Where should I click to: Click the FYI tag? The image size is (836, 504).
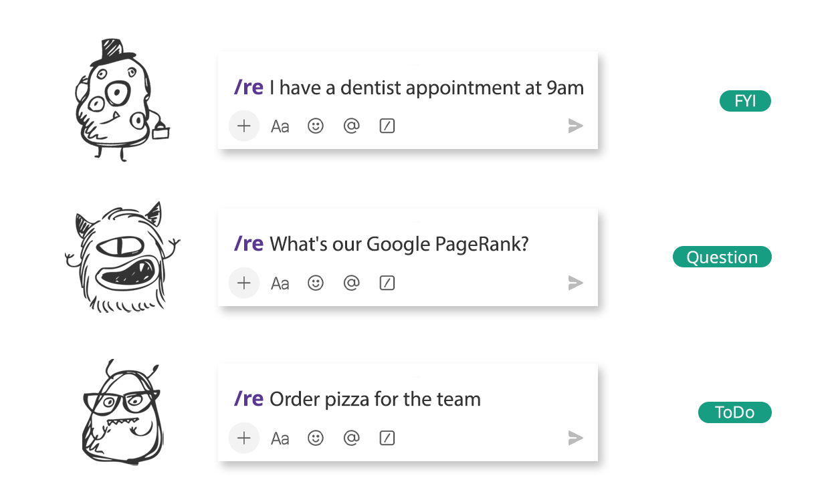pos(745,101)
